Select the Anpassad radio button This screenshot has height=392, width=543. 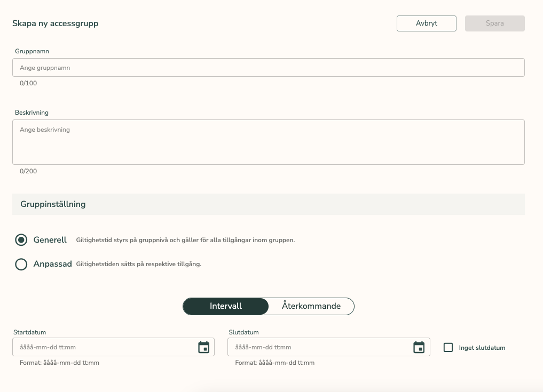point(21,264)
